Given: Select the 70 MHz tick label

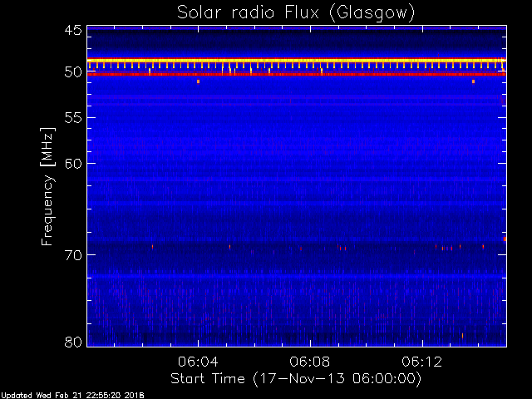Looking at the screenshot, I should pos(72,254).
